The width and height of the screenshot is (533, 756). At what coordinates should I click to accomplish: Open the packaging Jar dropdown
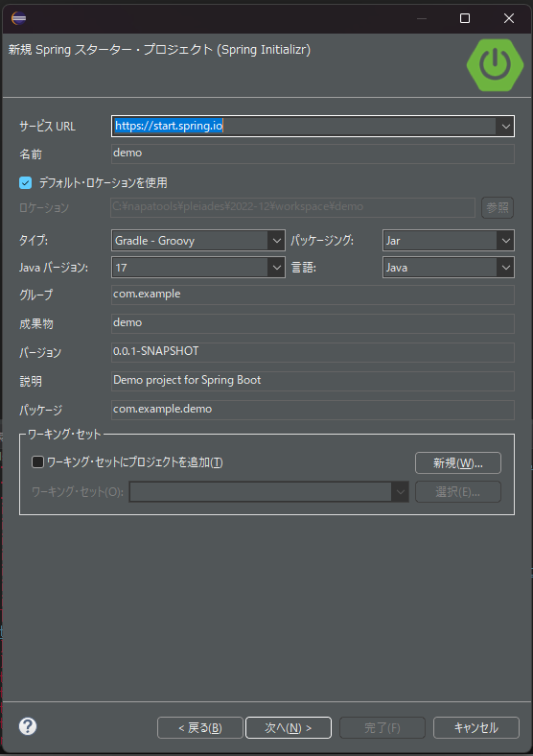pos(449,241)
